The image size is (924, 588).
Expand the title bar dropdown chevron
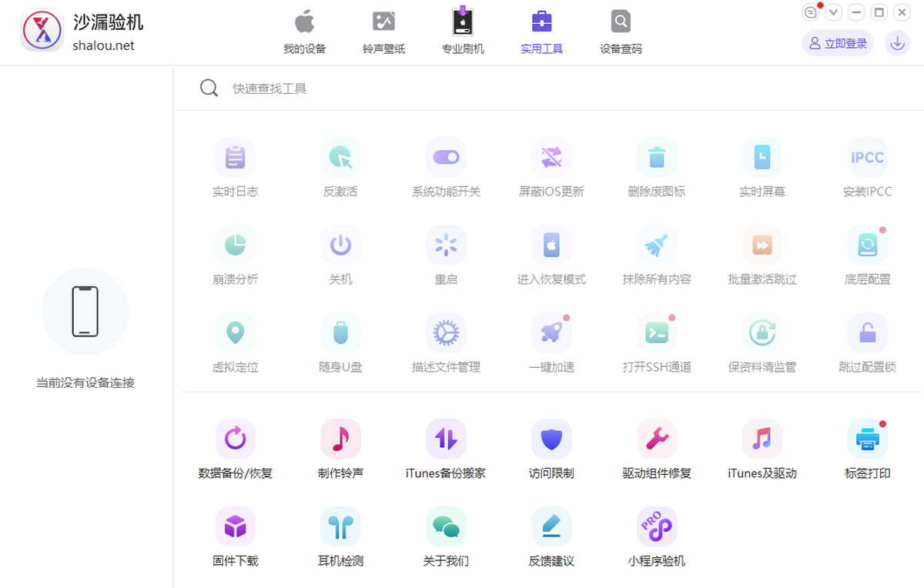click(x=833, y=12)
